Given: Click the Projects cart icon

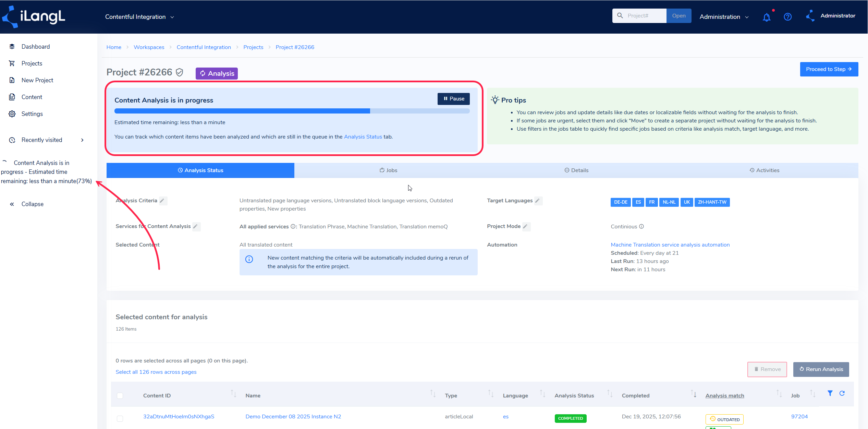Looking at the screenshot, I should tap(12, 63).
